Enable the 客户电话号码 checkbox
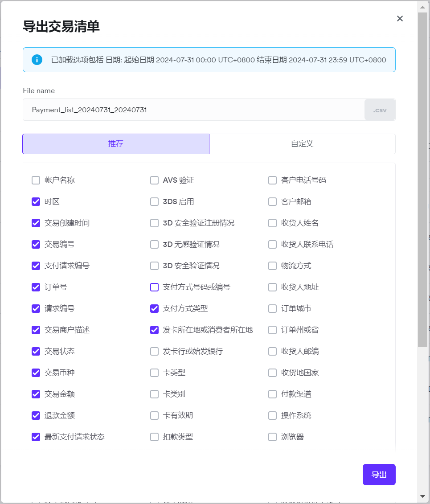The height and width of the screenshot is (504, 430). point(273,180)
